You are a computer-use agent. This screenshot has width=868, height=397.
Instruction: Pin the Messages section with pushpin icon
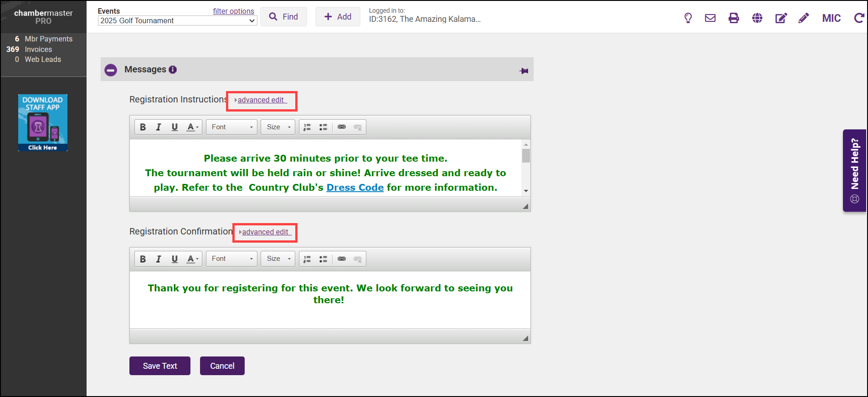click(x=524, y=71)
